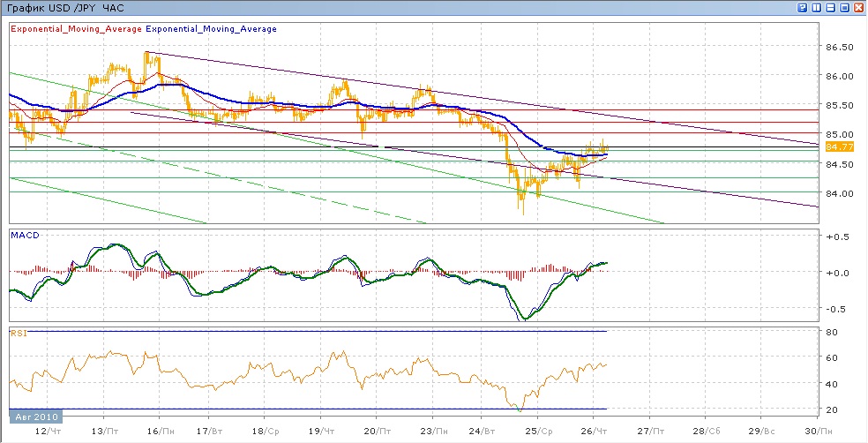Click the RSI indicator panel label

(18, 333)
